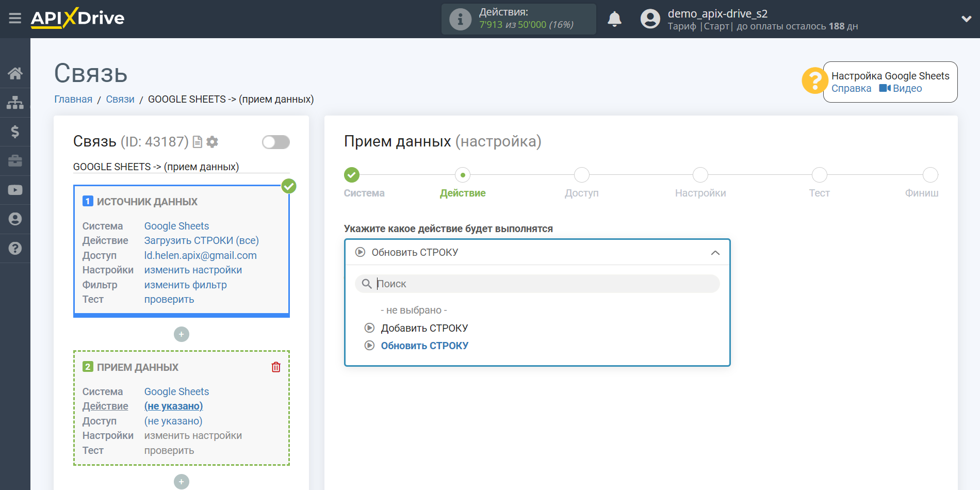Open connection settings gear icon

212,142
